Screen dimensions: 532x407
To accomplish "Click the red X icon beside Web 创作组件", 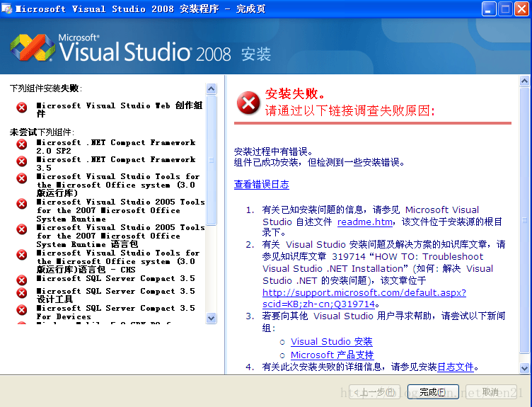I will (22, 108).
